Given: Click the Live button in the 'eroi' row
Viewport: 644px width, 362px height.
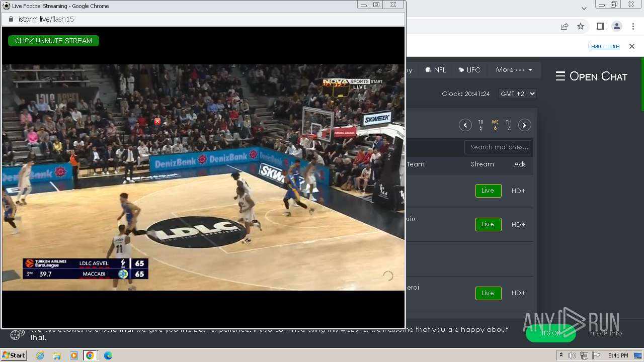Looking at the screenshot, I should [488, 293].
